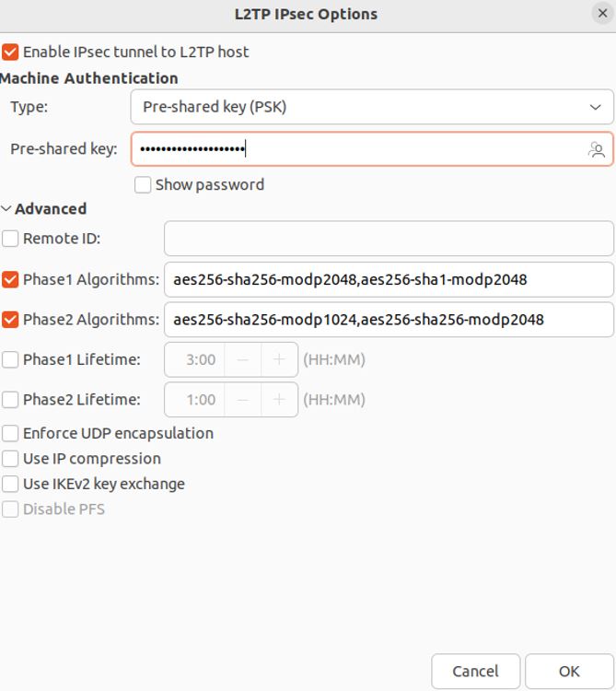This screenshot has width=616, height=691.
Task: Close the L2TP IPsec Options dialog
Action: click(x=602, y=14)
